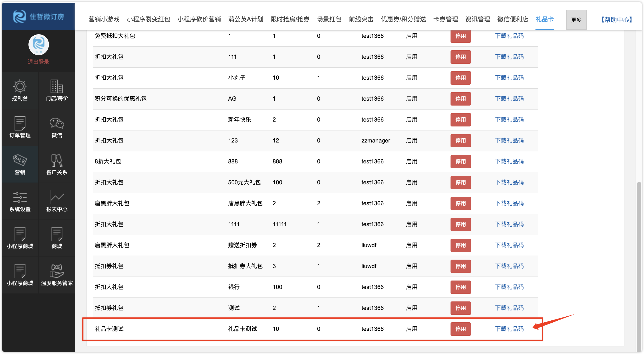Click the profile avatar logo
The width and height of the screenshot is (644, 354).
38,45
